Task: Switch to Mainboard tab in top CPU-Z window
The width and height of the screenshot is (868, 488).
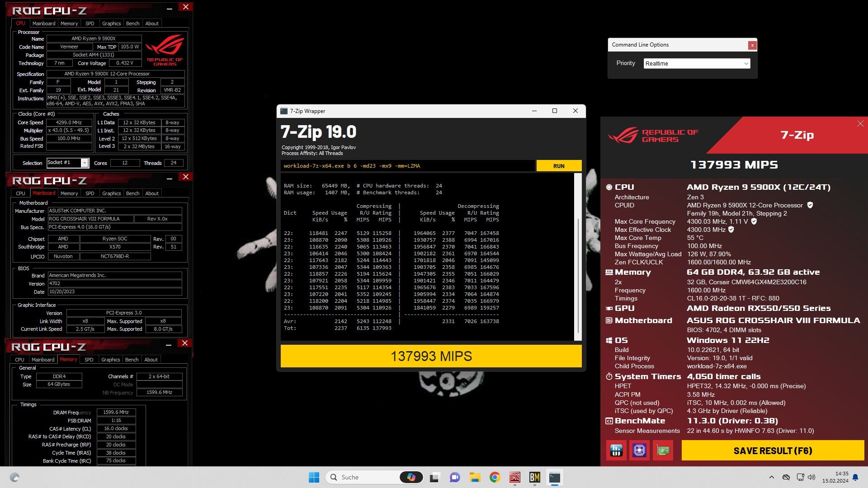Action: (44, 23)
